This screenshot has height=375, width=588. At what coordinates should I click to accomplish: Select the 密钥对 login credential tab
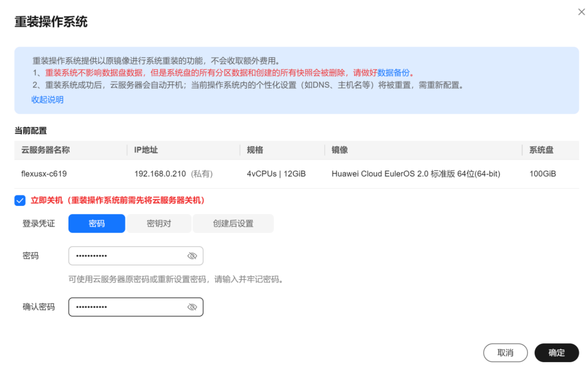pos(159,223)
